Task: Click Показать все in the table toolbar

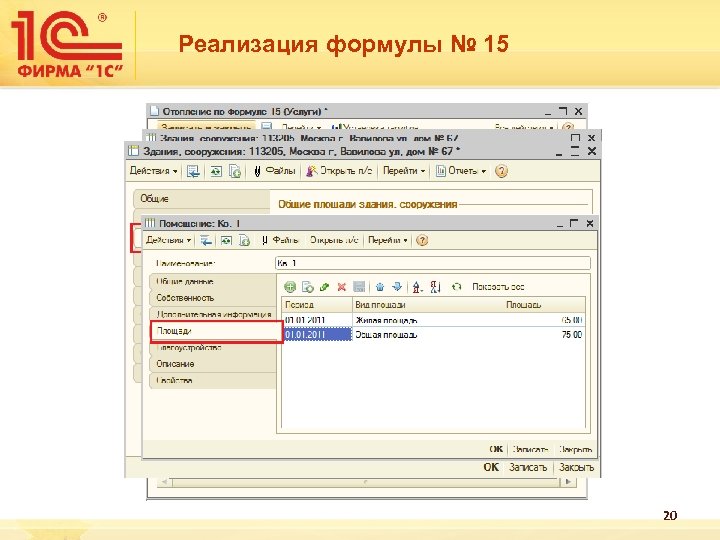Action: coord(498,287)
